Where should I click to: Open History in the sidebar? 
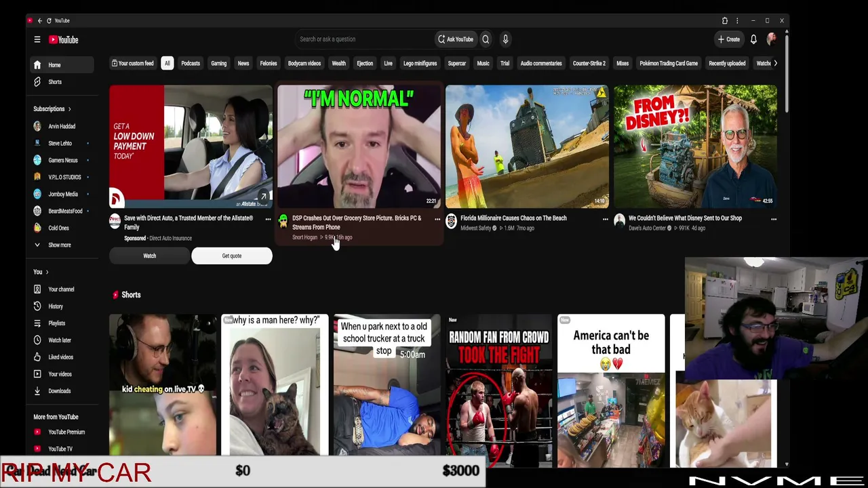click(63, 306)
